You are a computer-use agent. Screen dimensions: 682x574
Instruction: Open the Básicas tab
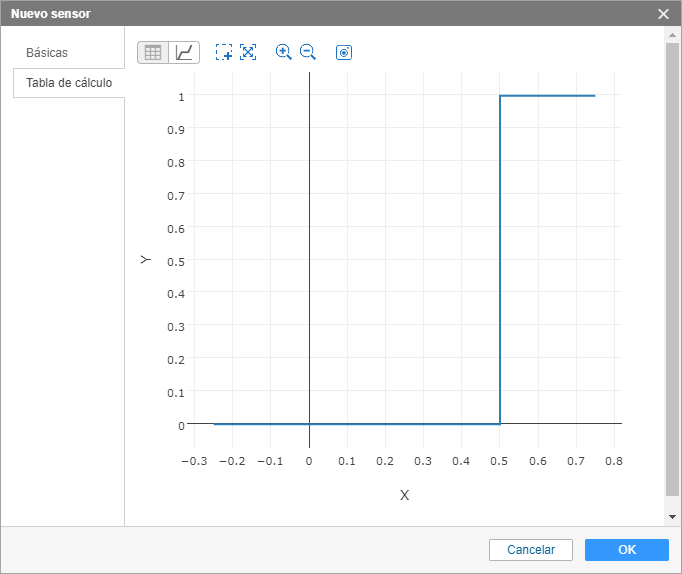point(47,53)
